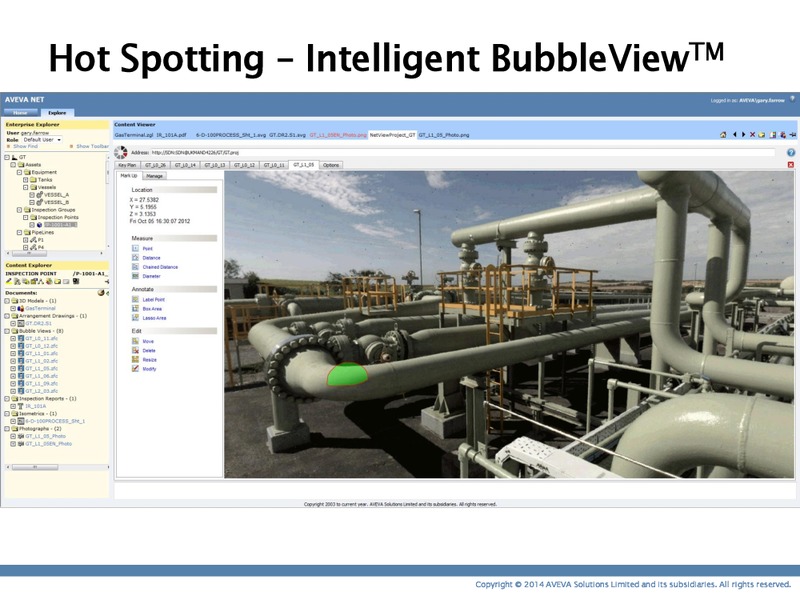Click the green hotspot on the pipe

pyautogui.click(x=347, y=375)
